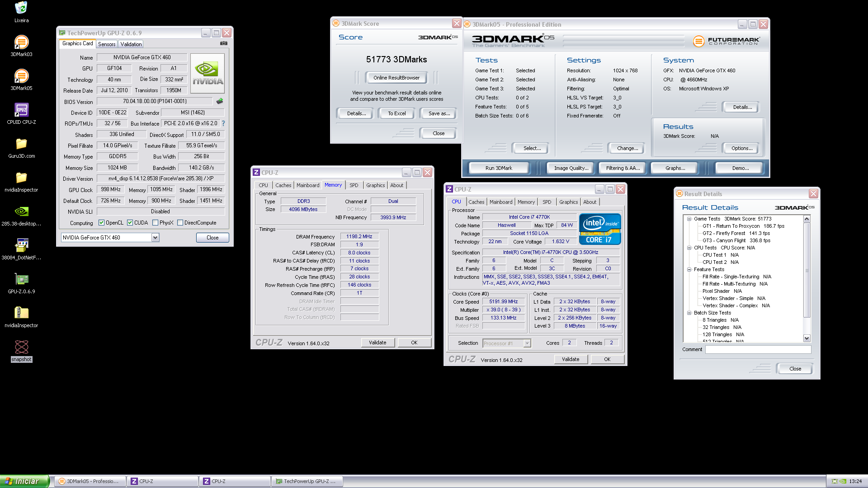Screen dimensions: 868x488
Task: Click OK in CPU-Z processor window
Action: pos(607,359)
